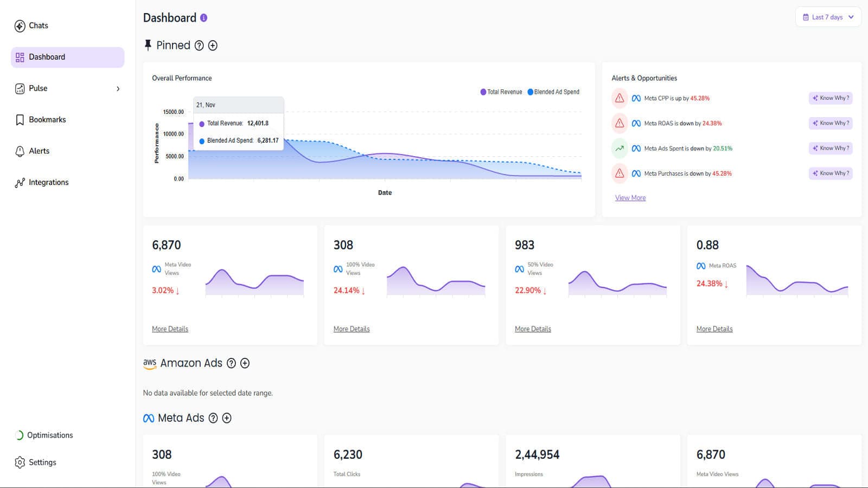Click 'No data available for selected date range.'
Viewport: 868px width, 488px height.
[x=208, y=393]
